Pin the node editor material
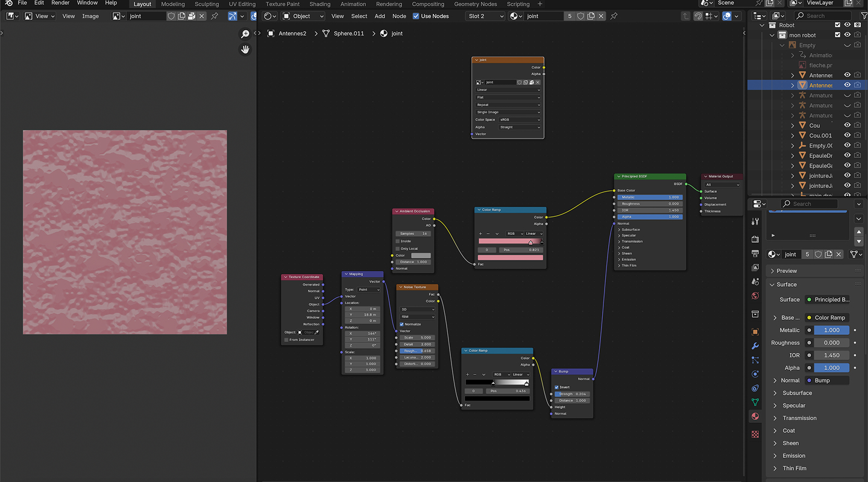 [x=614, y=16]
